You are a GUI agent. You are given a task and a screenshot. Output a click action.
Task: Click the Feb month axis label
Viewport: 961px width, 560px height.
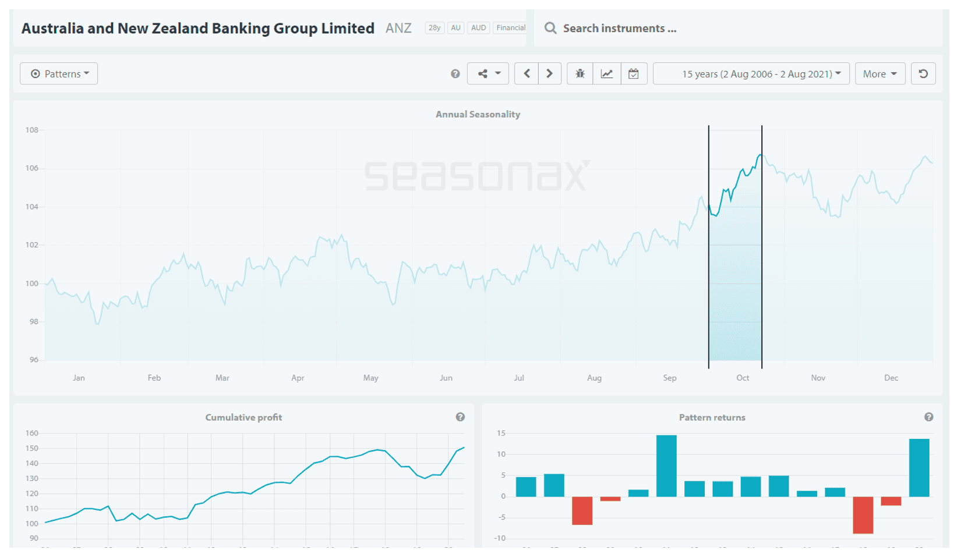click(x=154, y=378)
